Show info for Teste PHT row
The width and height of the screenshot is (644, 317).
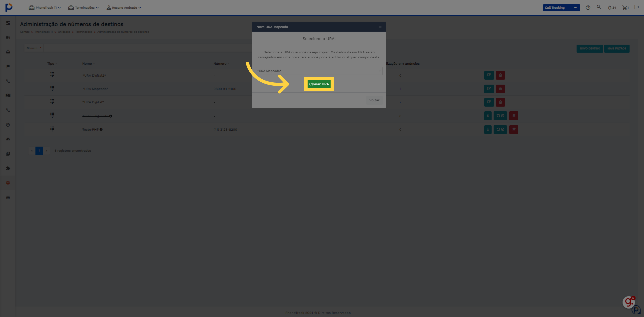point(488,129)
